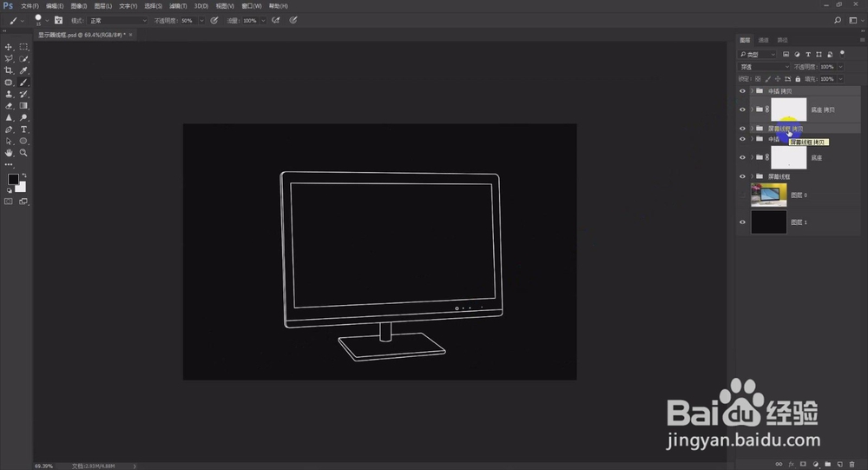Image resolution: width=868 pixels, height=470 pixels.
Task: Expand the 底座 拷贝 group
Action: tap(752, 109)
